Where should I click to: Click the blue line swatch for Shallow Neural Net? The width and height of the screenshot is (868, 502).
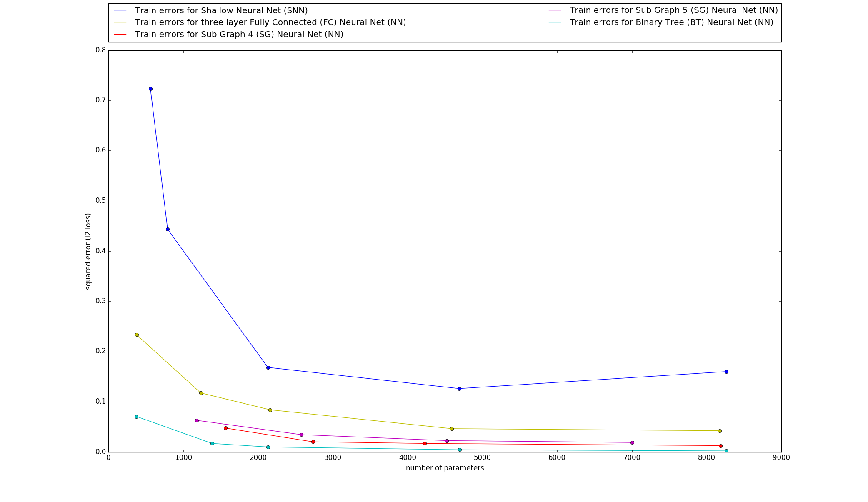click(120, 10)
